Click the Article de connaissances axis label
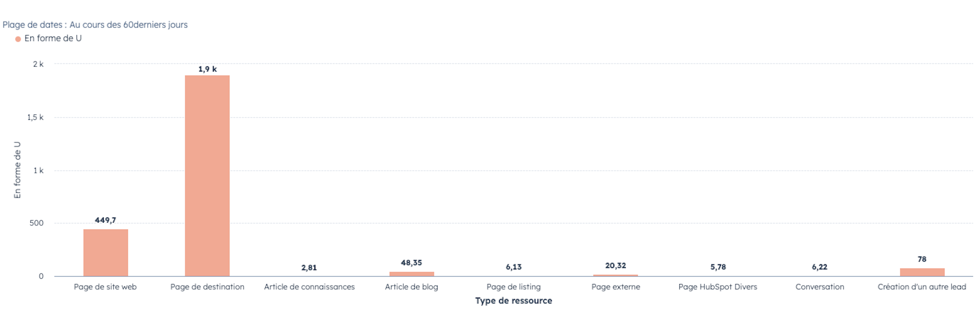980x328 pixels. pos(309,287)
